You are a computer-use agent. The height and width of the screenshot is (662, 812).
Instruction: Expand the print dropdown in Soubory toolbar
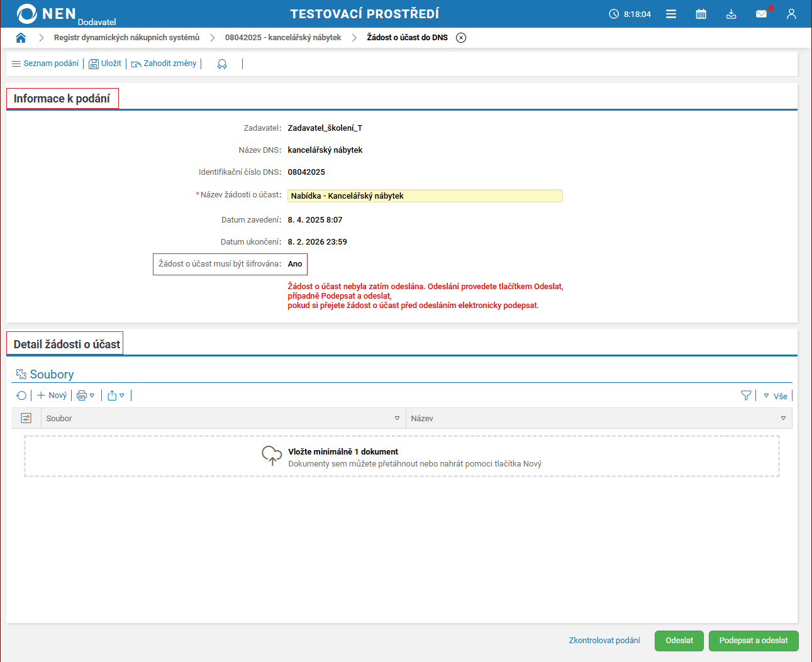pos(86,395)
